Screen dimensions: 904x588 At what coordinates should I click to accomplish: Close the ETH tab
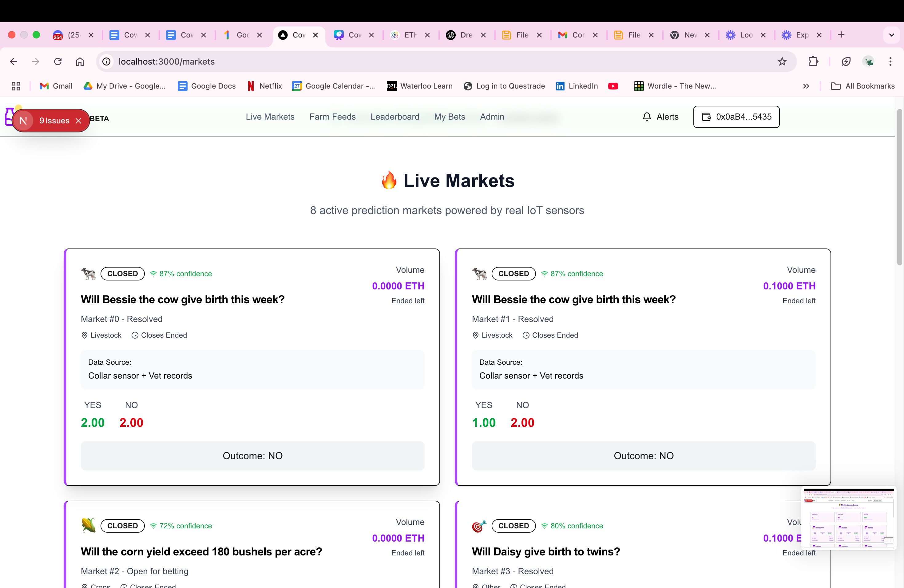[x=427, y=35]
